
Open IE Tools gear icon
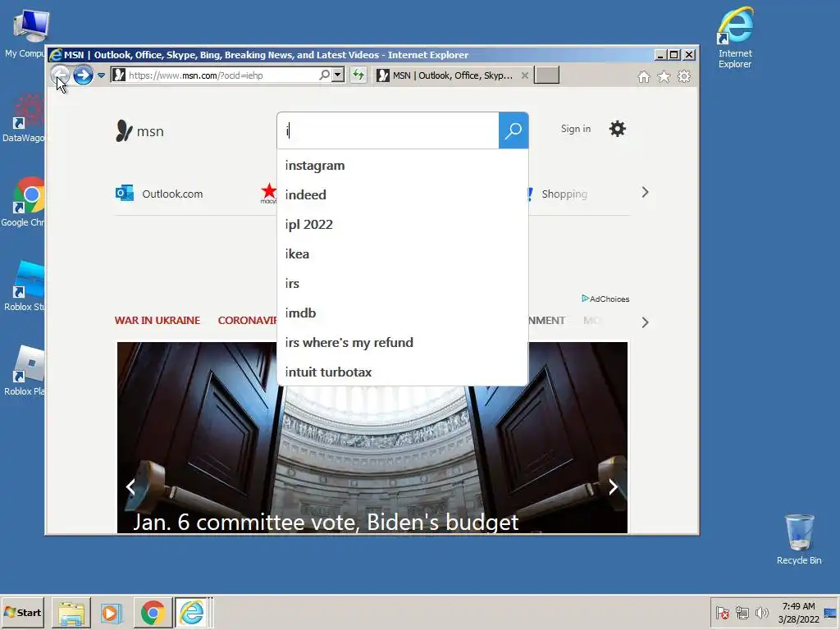(684, 76)
